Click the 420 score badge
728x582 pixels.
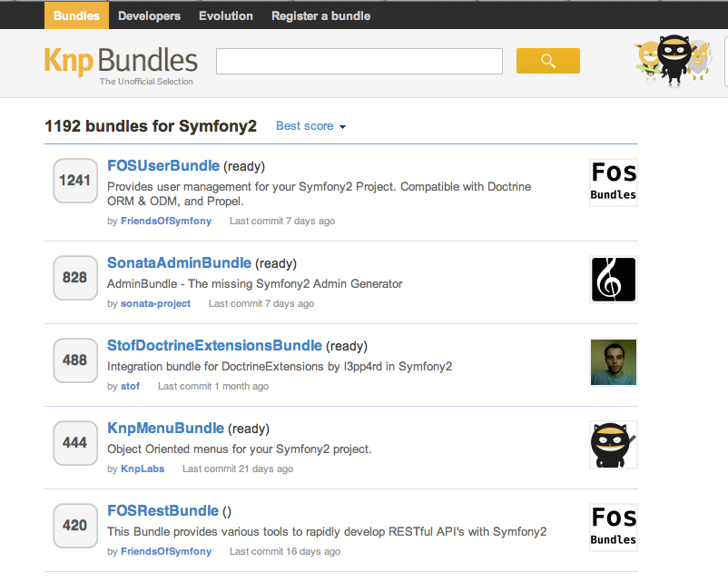pyautogui.click(x=75, y=526)
